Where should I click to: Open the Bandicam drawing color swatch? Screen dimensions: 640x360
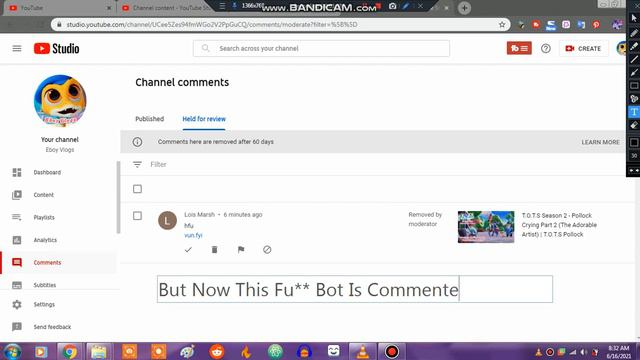click(x=633, y=142)
